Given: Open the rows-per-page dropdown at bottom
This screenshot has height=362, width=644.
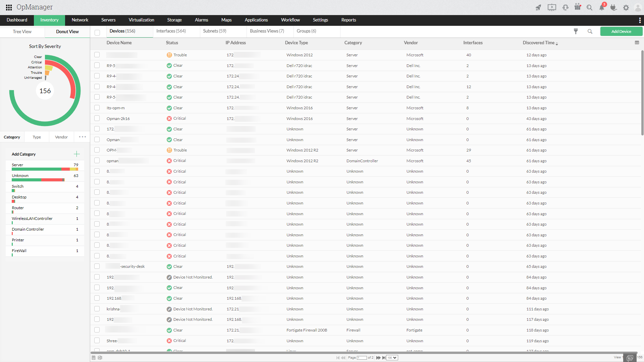Looking at the screenshot, I should coord(392,357).
